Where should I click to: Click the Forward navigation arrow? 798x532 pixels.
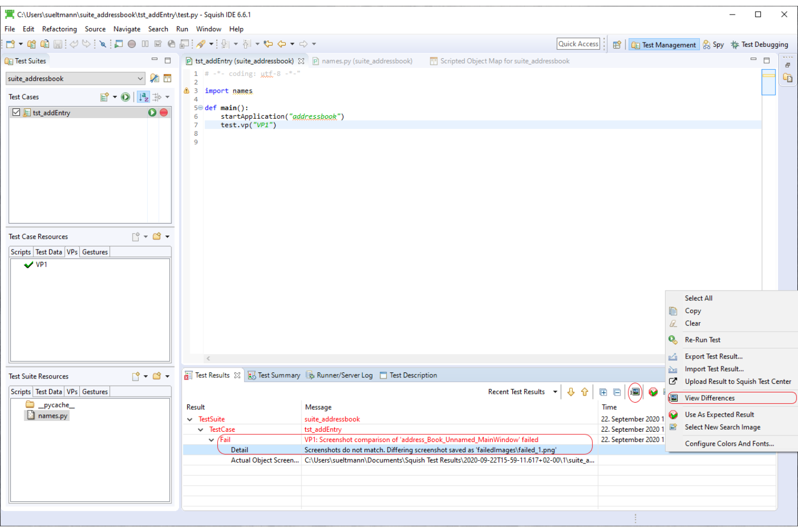pyautogui.click(x=304, y=44)
